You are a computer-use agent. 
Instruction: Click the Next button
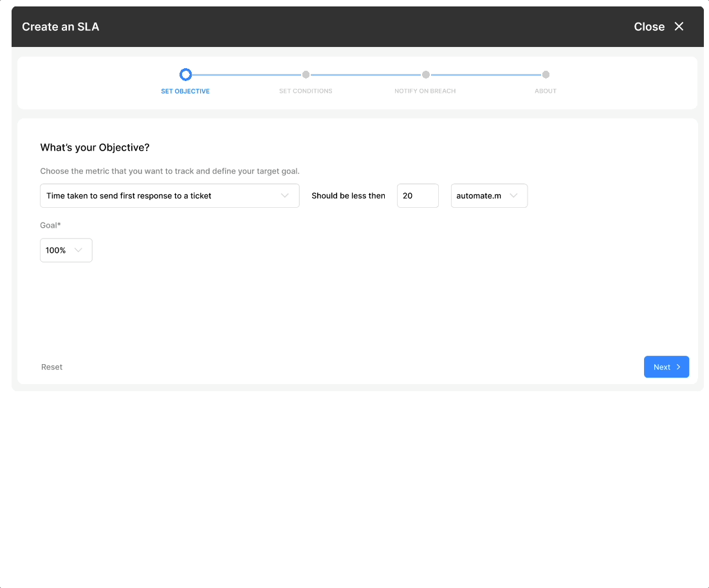(667, 367)
